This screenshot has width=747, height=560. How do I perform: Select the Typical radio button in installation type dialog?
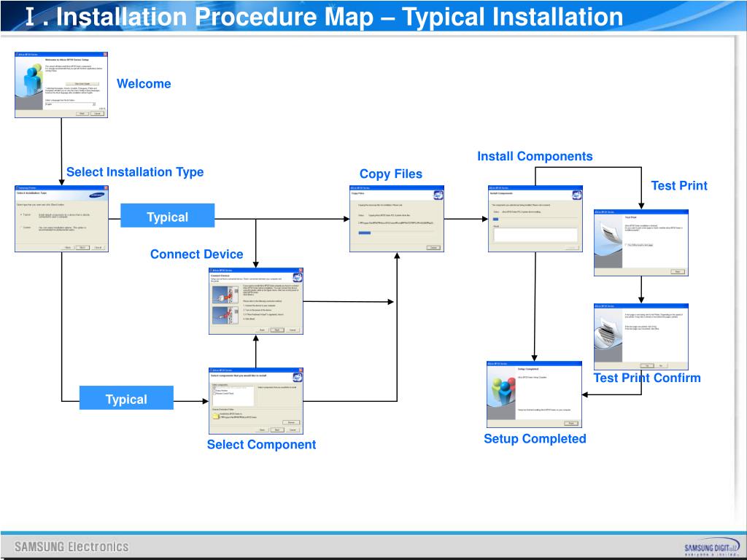coord(21,215)
